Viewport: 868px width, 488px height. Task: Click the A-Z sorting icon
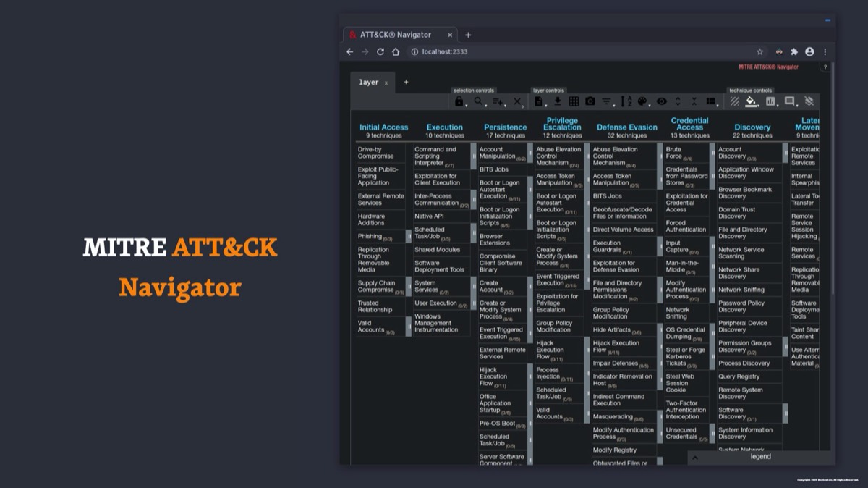[626, 102]
